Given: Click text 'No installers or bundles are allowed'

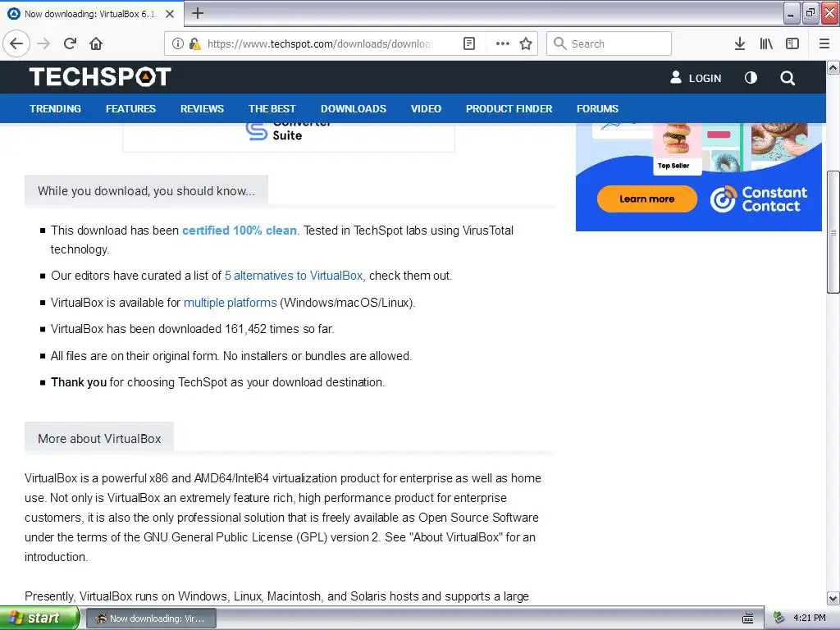Looking at the screenshot, I should click(317, 356).
